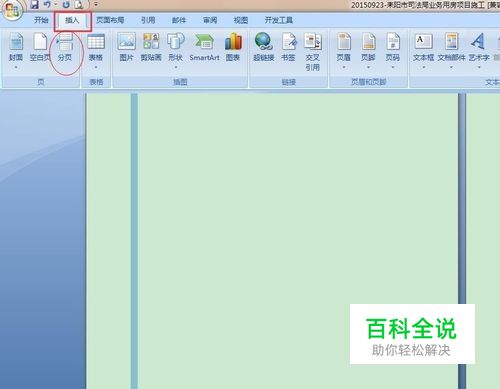Insert page numbers with 页码
The width and height of the screenshot is (500, 389).
click(393, 47)
